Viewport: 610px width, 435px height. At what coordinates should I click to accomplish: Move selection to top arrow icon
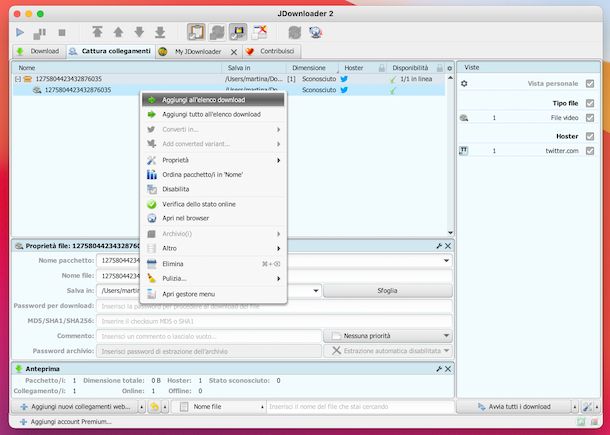pyautogui.click(x=97, y=32)
